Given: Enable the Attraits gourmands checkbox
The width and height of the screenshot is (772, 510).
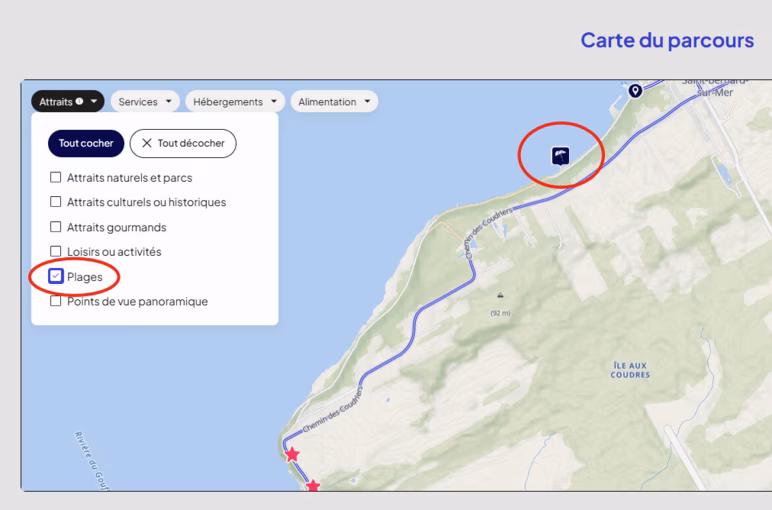Looking at the screenshot, I should click(56, 226).
